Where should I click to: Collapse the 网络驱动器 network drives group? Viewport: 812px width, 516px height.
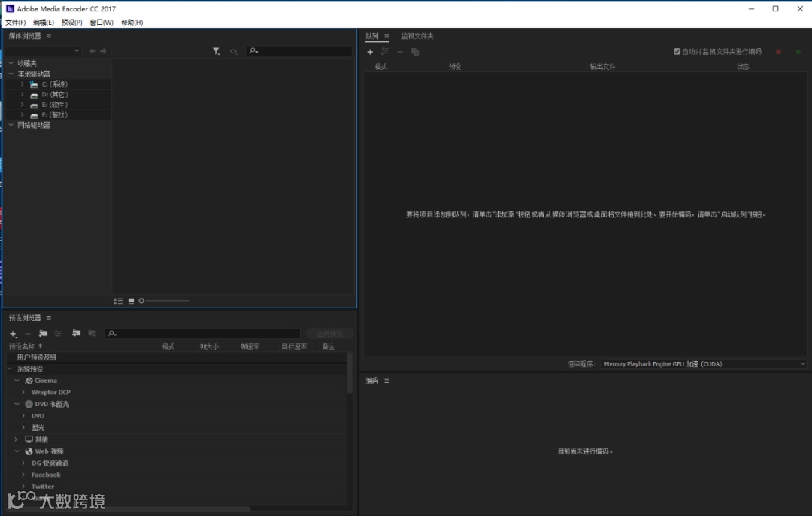pyautogui.click(x=11, y=125)
